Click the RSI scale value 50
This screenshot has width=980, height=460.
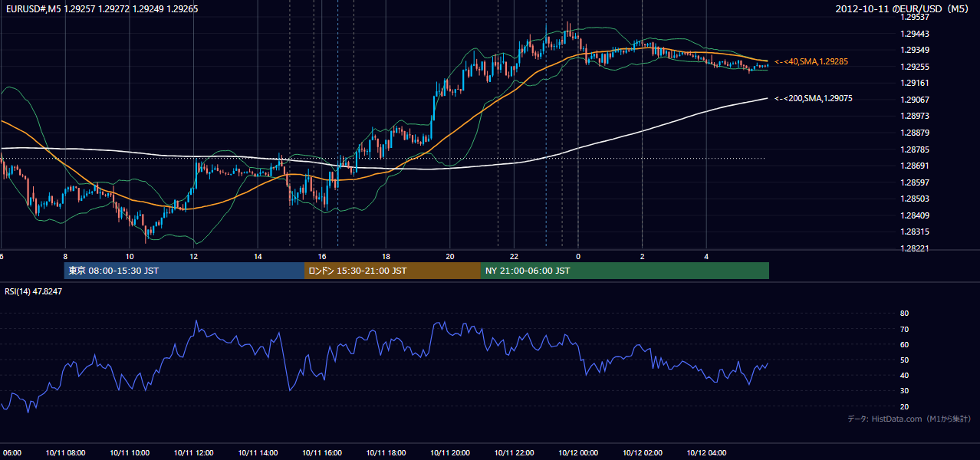tap(904, 360)
